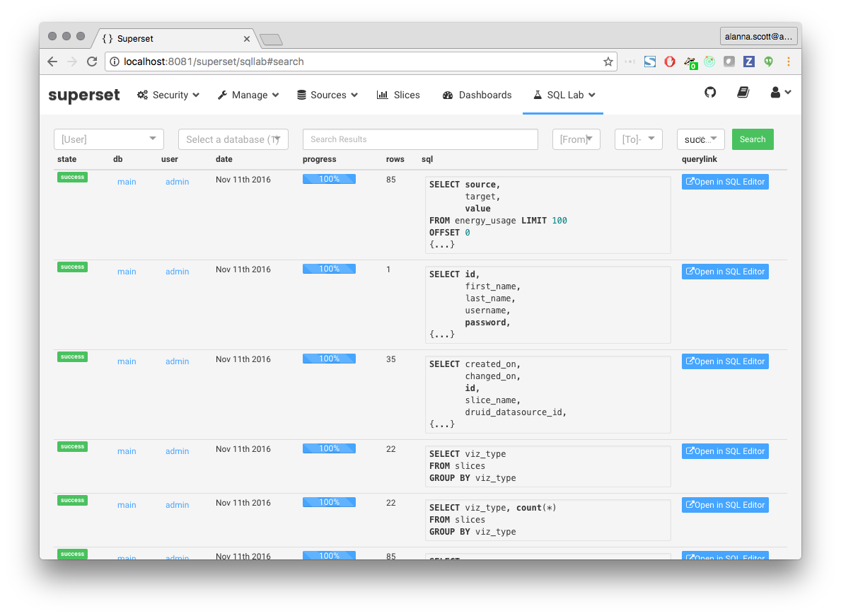
Task: Go to the Dashboards page
Action: (477, 95)
